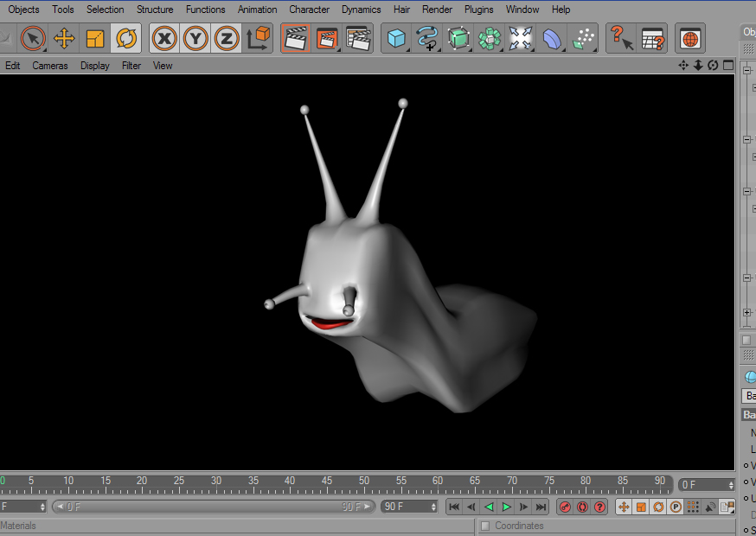Screen dimensions: 756x536
Task: Activate the Rotate tool in the top toolbar
Action: 126,38
